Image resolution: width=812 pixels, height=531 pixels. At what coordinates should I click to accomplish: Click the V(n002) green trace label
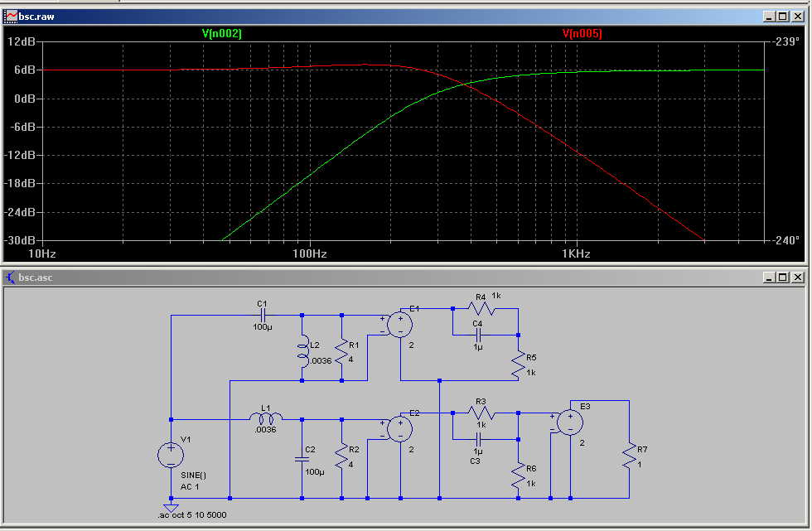point(222,34)
